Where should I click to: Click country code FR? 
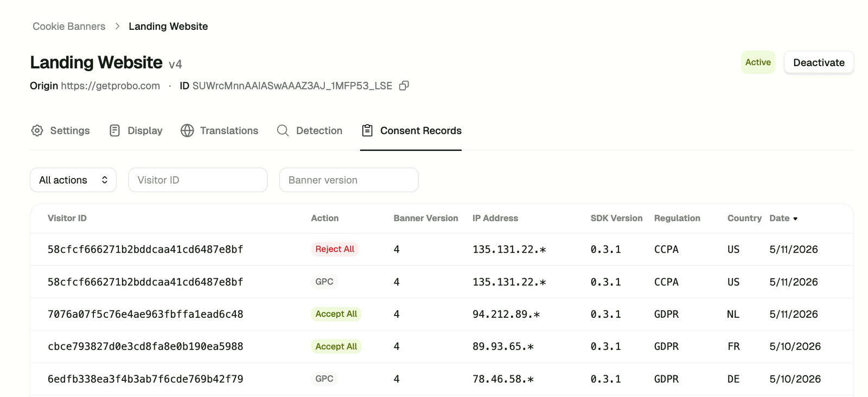pyautogui.click(x=733, y=347)
